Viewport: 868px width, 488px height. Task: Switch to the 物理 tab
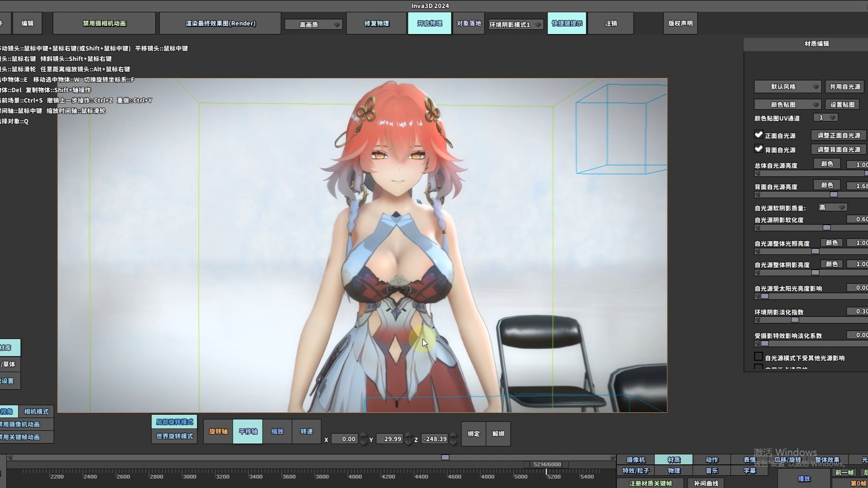(673, 471)
